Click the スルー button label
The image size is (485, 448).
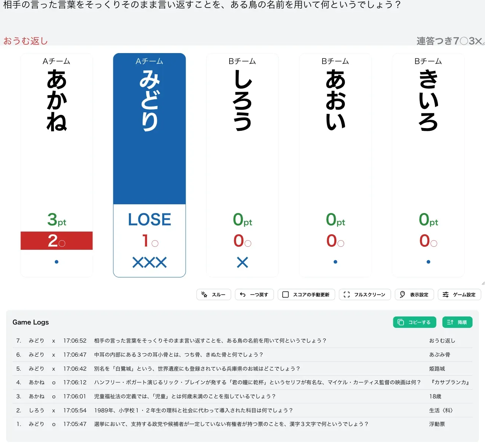[219, 295]
